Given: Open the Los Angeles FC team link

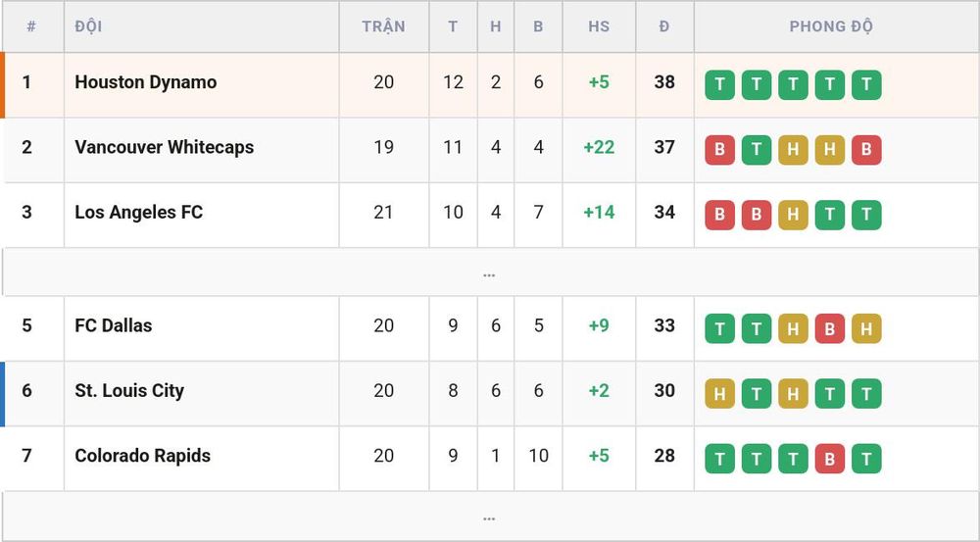Looking at the screenshot, I should coord(139,213).
